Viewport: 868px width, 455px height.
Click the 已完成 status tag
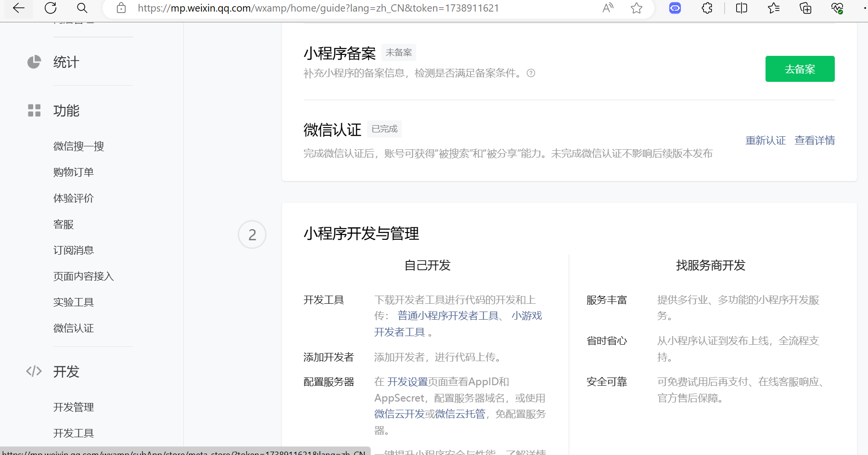384,129
